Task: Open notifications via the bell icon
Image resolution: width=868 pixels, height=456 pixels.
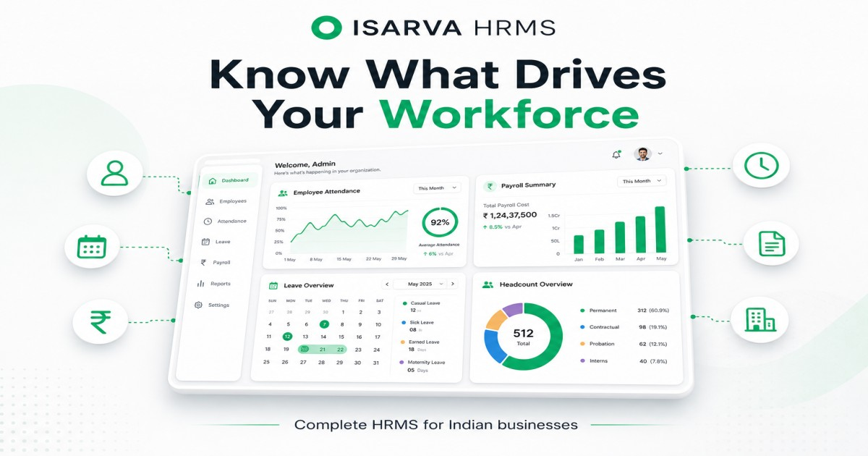Action: pyautogui.click(x=616, y=154)
